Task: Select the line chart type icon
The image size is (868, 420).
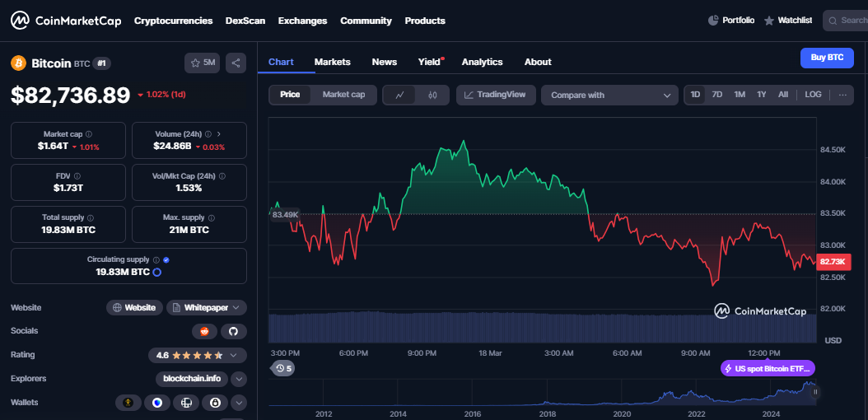Action: (400, 95)
